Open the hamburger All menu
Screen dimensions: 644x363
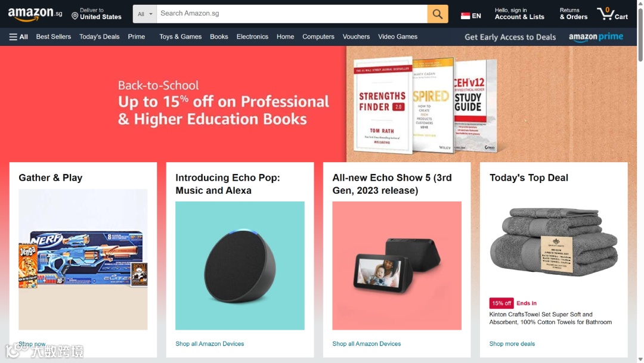(x=18, y=37)
